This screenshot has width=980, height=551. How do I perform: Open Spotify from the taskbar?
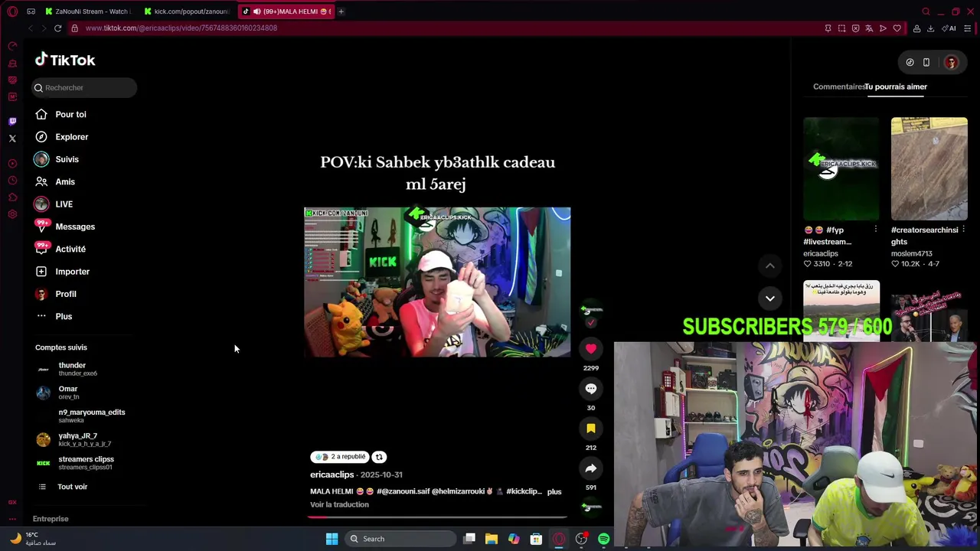coord(603,539)
